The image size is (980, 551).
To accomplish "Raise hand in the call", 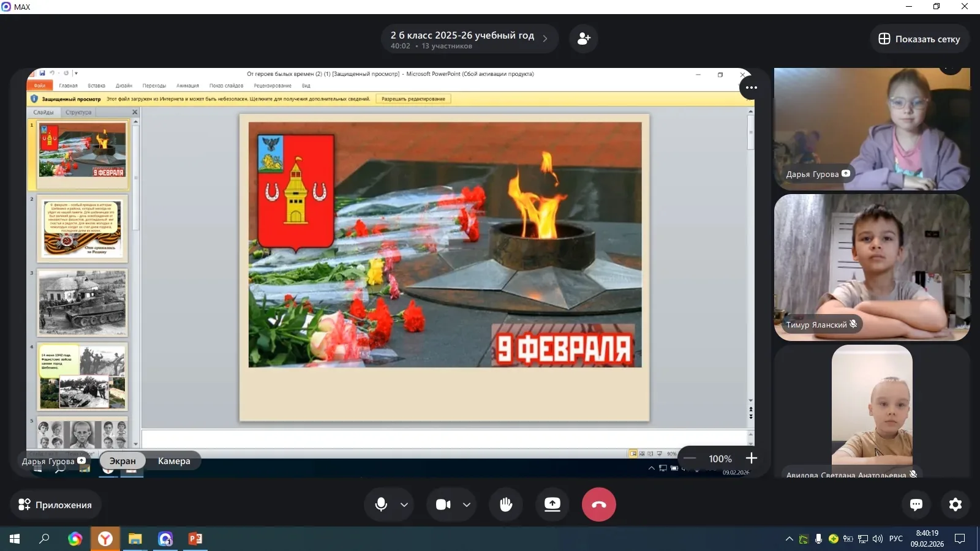I will coord(506,504).
